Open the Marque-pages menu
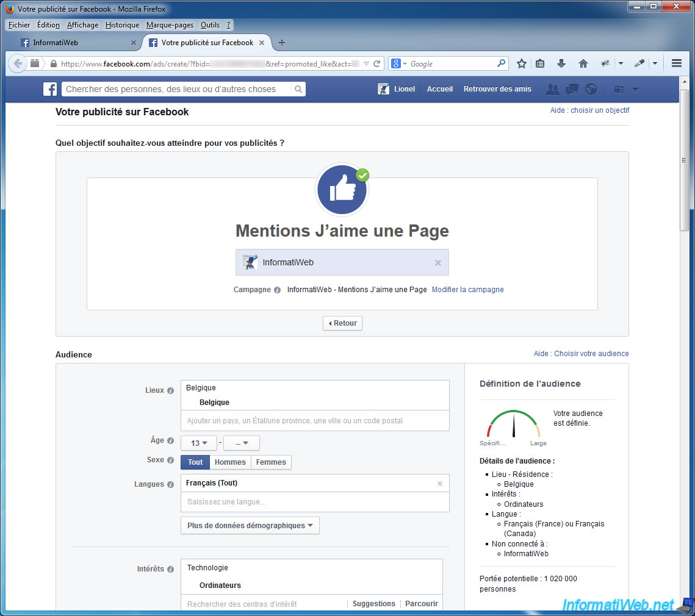This screenshot has width=695, height=616. pos(170,25)
